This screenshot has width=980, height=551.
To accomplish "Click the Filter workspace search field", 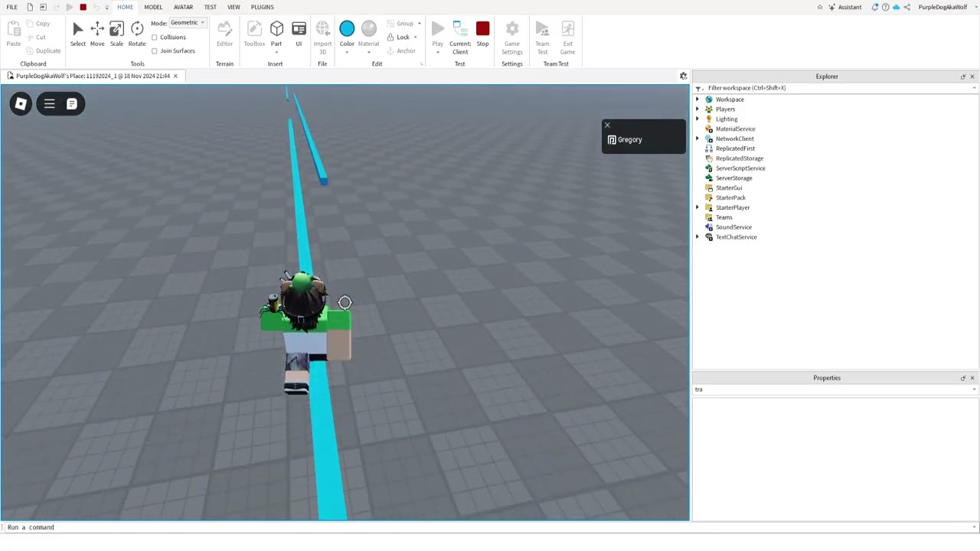I will click(835, 88).
